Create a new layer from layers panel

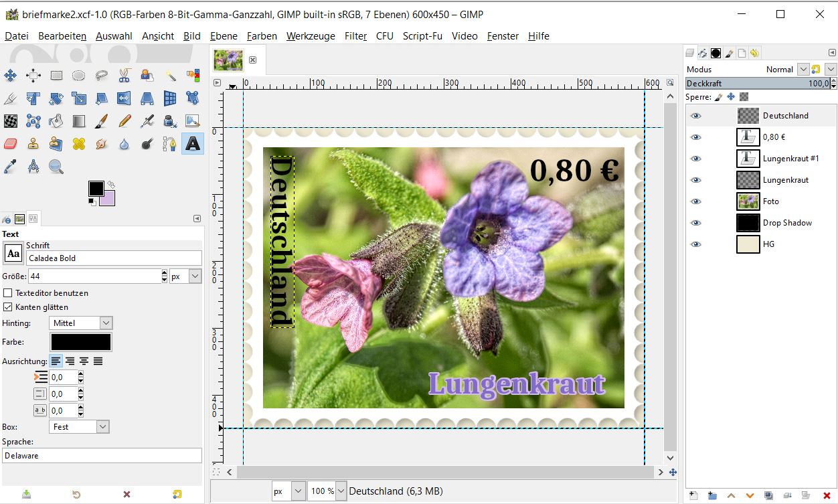point(693,495)
